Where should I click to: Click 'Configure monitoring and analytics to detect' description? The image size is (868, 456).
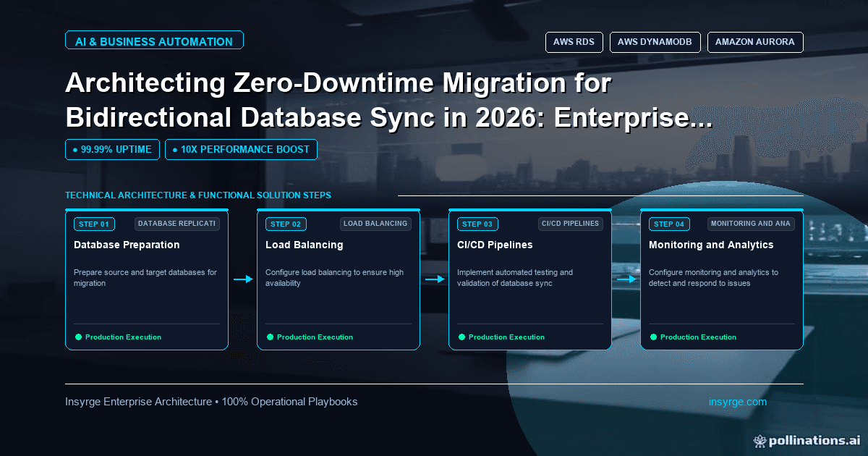pos(713,278)
